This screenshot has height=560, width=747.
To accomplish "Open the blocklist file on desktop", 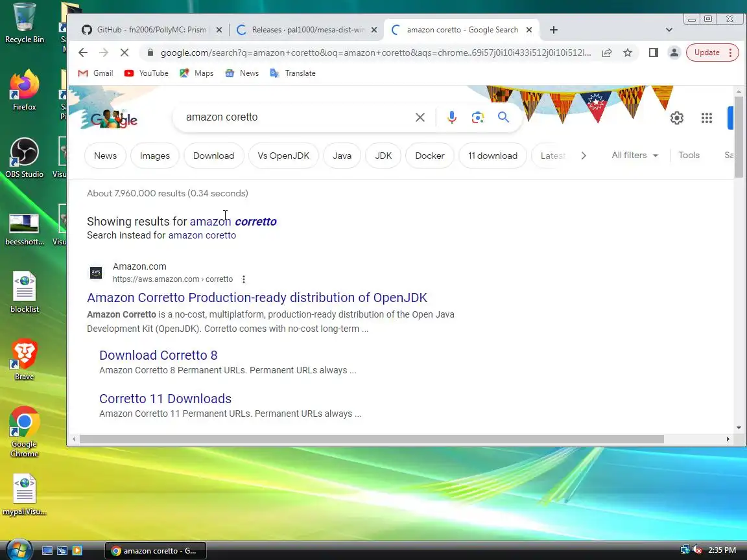I will pyautogui.click(x=24, y=292).
